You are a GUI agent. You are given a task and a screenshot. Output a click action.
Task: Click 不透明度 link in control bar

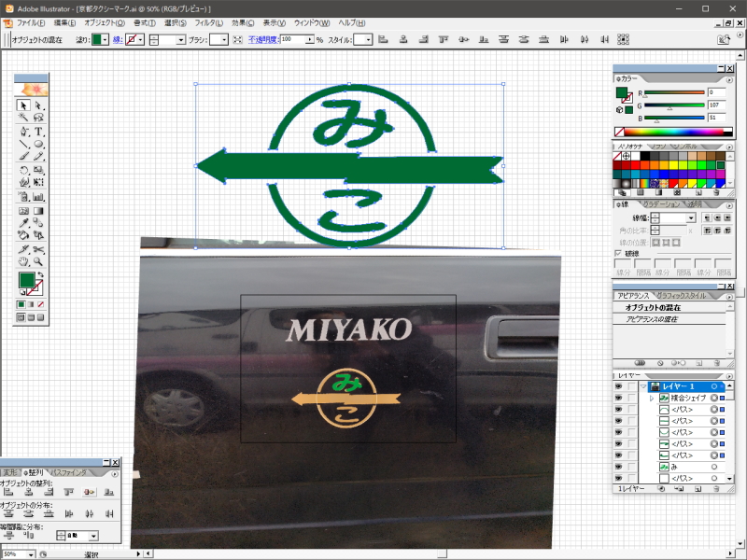[263, 39]
